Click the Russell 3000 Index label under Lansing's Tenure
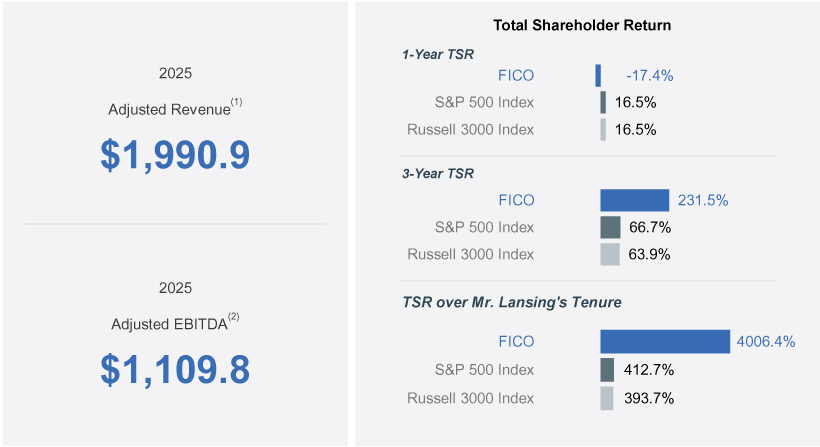 click(470, 398)
